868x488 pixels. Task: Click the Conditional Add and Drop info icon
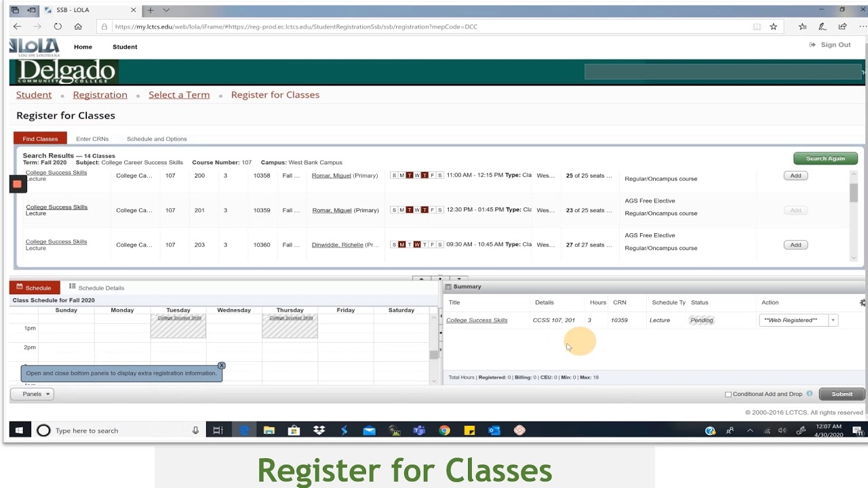810,393
